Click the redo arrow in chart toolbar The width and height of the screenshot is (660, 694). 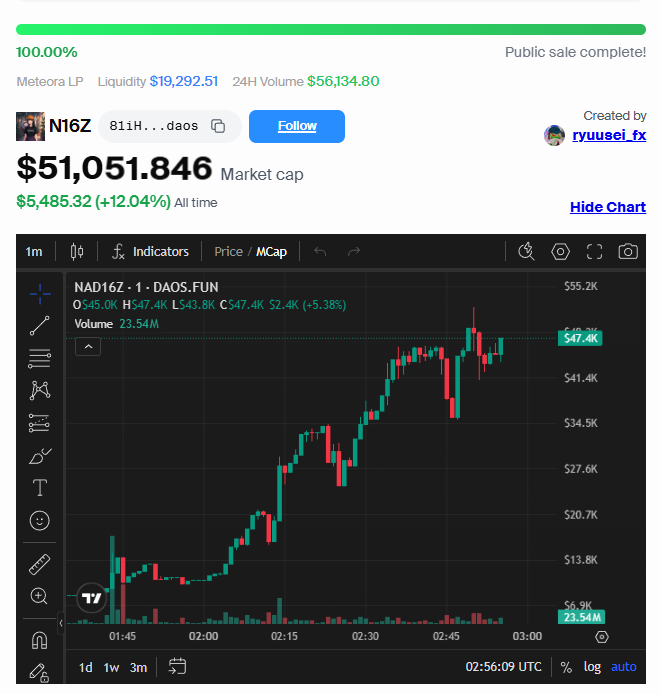click(x=354, y=251)
